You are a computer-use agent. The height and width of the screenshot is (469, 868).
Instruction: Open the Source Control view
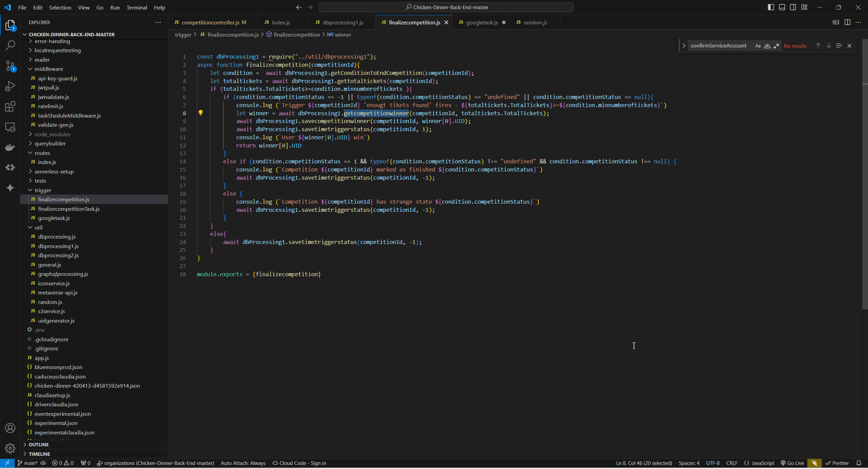tap(10, 66)
